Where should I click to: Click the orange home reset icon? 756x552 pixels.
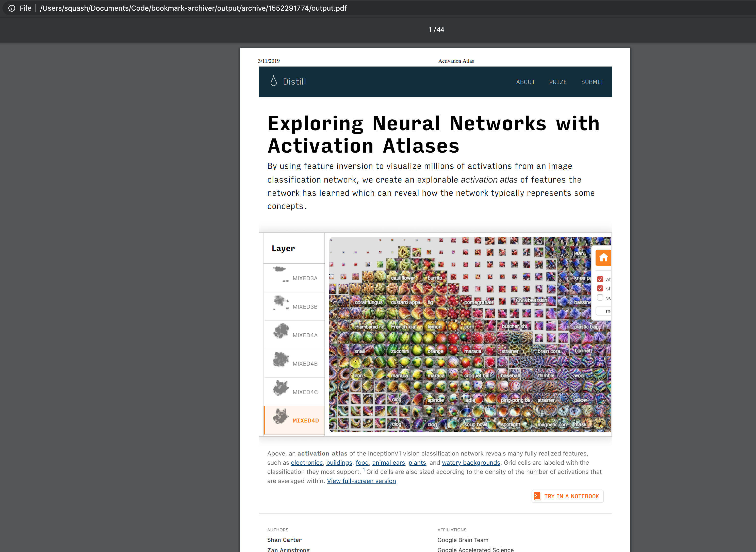(603, 258)
